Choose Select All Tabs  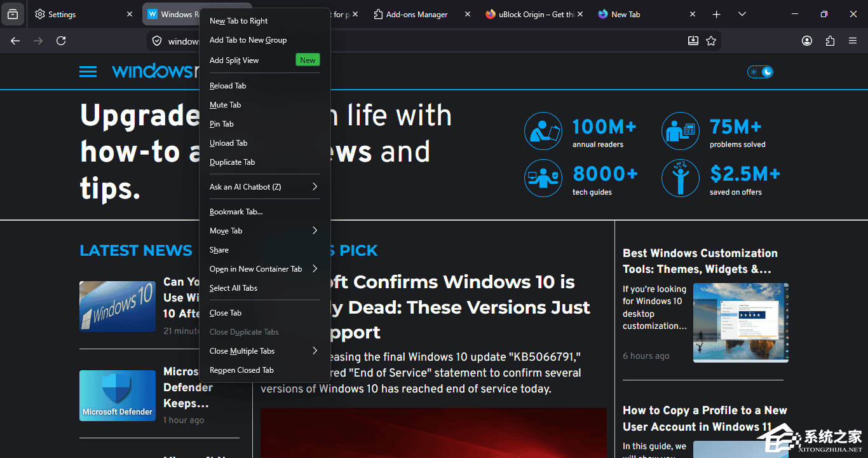coord(265,288)
